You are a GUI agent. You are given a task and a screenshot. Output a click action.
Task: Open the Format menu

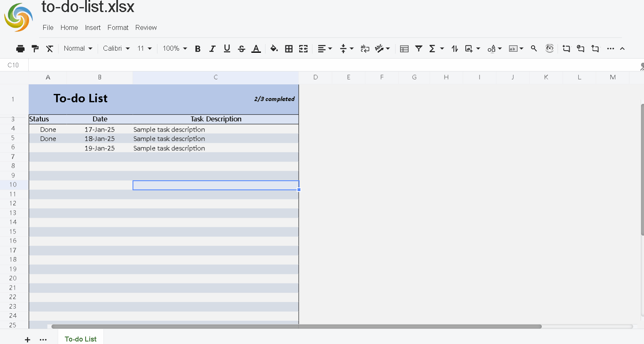118,27
